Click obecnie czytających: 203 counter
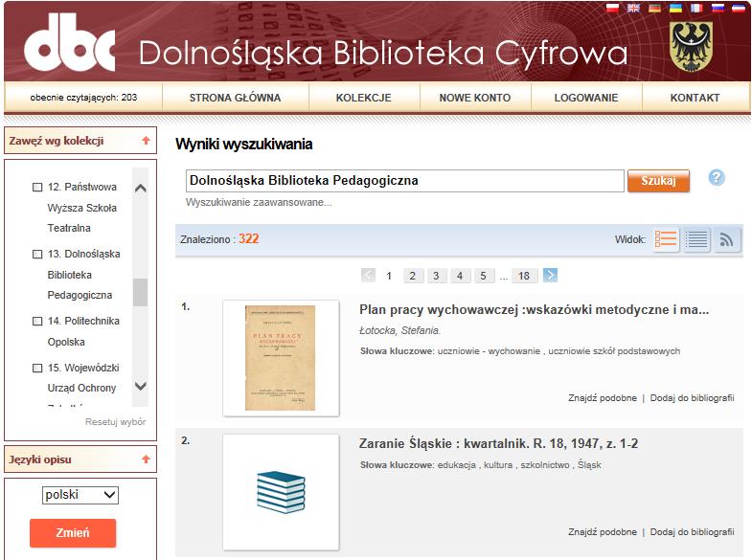Image resolution: width=752 pixels, height=560 pixels. pos(83,98)
